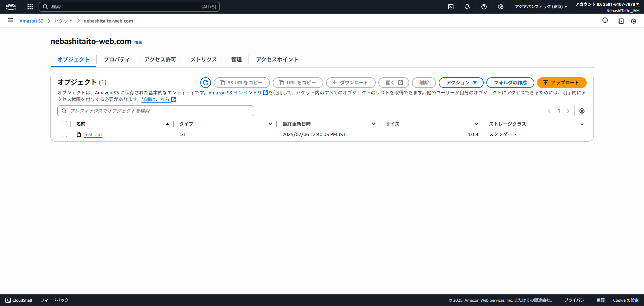Click the 2025/07/06 12:40:03 PM JST date cell
The height and width of the screenshot is (306, 644).
coord(314,134)
